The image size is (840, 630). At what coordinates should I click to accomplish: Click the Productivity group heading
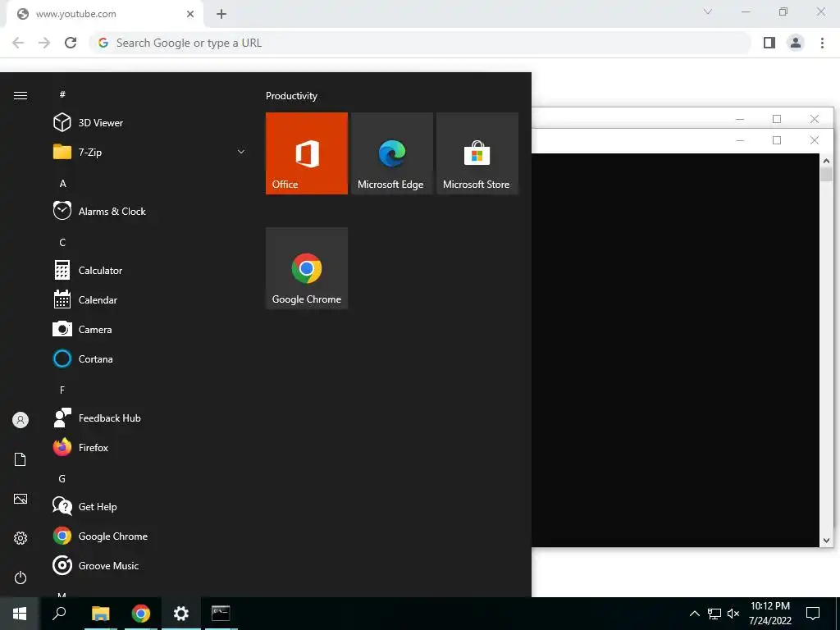pyautogui.click(x=291, y=96)
